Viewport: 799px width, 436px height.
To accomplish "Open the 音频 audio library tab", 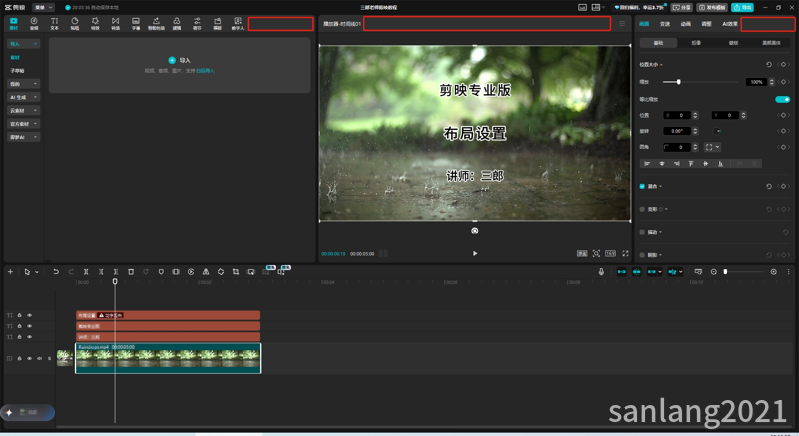I will 34,23.
